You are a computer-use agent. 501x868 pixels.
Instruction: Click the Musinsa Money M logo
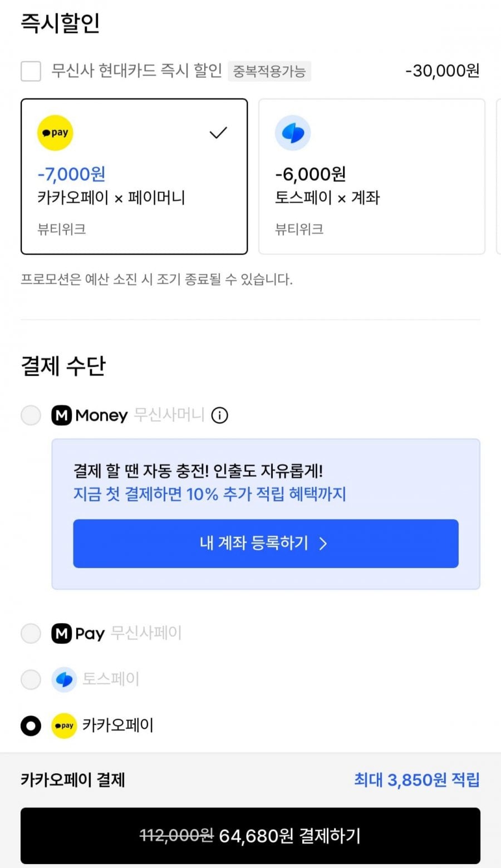pos(61,415)
